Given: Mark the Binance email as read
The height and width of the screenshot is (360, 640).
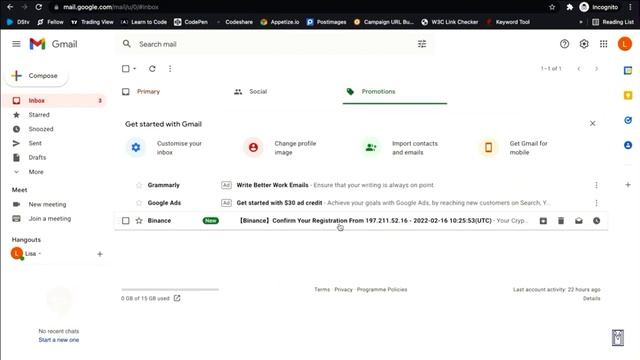Looking at the screenshot, I should 579,221.
